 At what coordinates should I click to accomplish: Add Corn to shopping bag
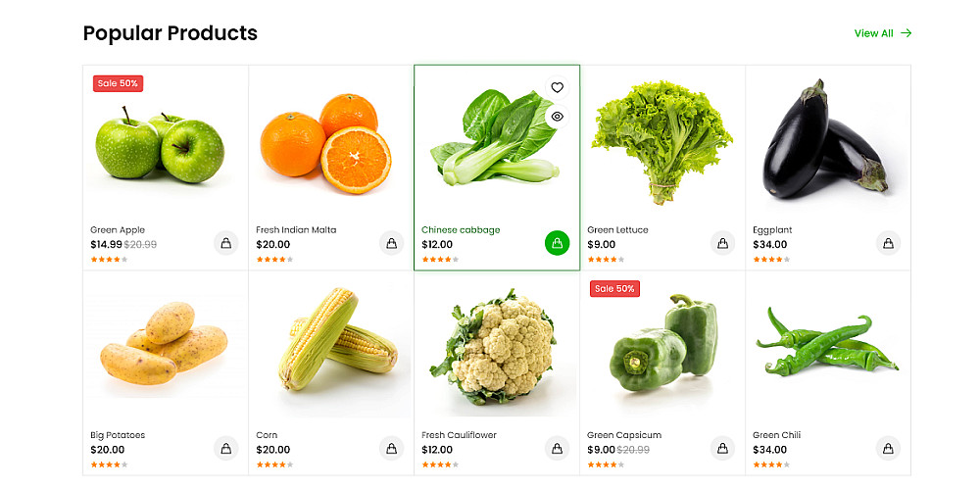392,448
